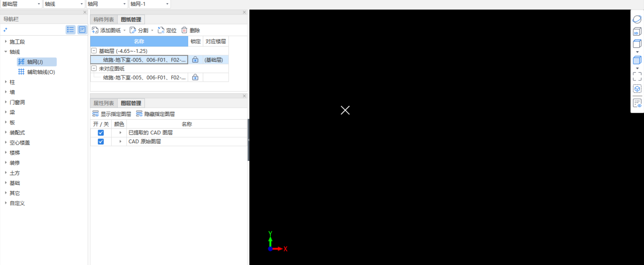
Task: Expand the 柱 tree node
Action: coord(6,82)
